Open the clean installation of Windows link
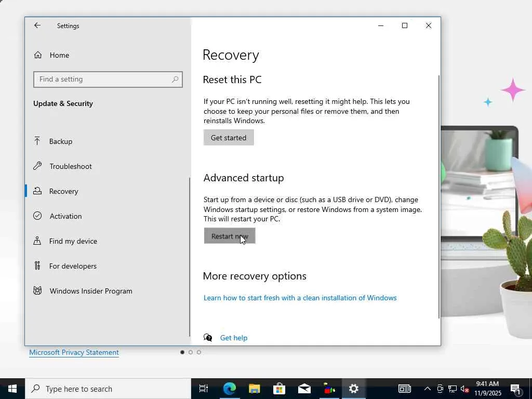 tap(300, 298)
